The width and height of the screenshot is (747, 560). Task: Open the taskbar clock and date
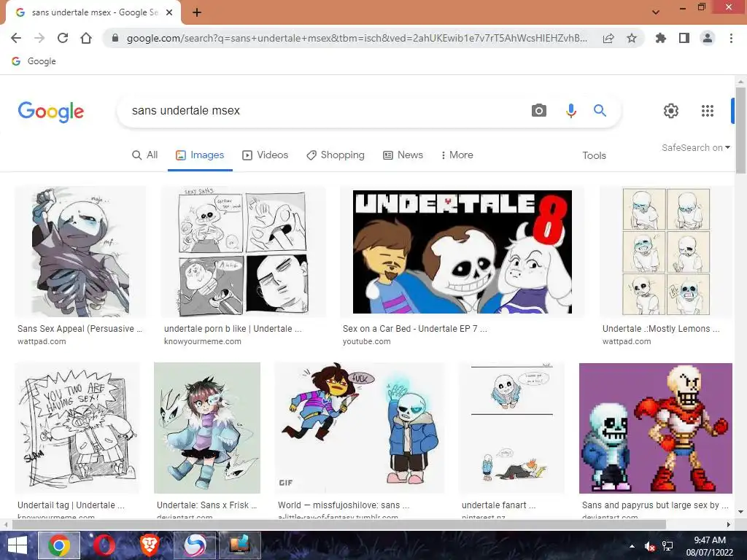pyautogui.click(x=709, y=546)
